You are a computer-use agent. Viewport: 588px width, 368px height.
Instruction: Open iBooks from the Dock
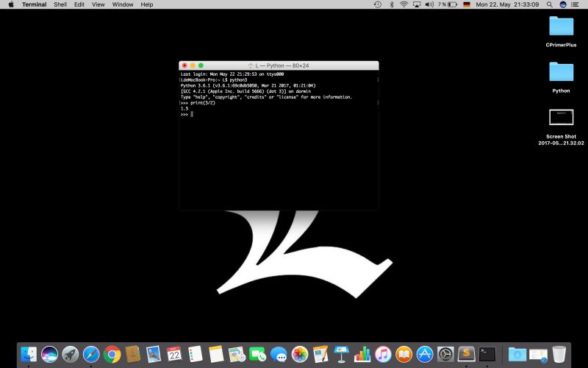pos(404,354)
